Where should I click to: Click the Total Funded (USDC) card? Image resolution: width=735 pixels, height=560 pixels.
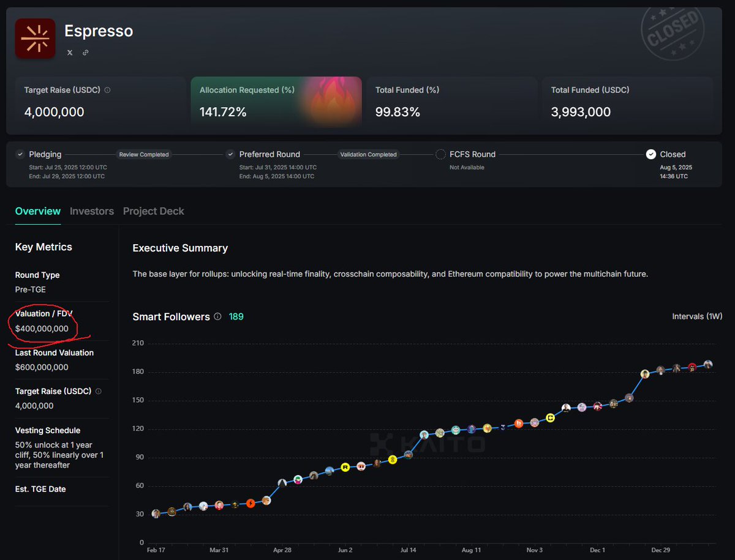[627, 102]
